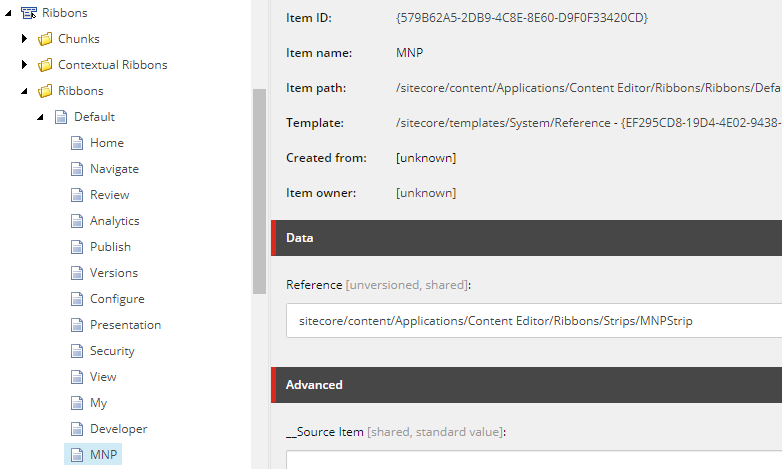The height and width of the screenshot is (469, 782).
Task: Click the Publish item document icon
Action: coord(77,246)
